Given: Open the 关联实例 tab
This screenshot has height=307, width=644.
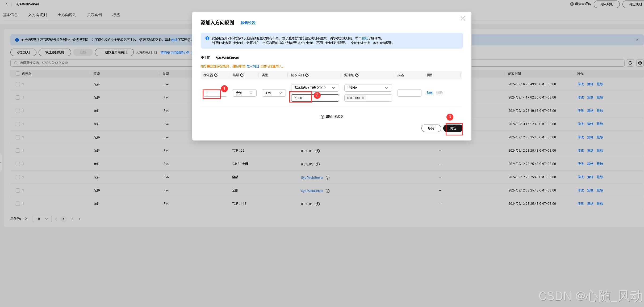Looking at the screenshot, I should [x=94, y=15].
